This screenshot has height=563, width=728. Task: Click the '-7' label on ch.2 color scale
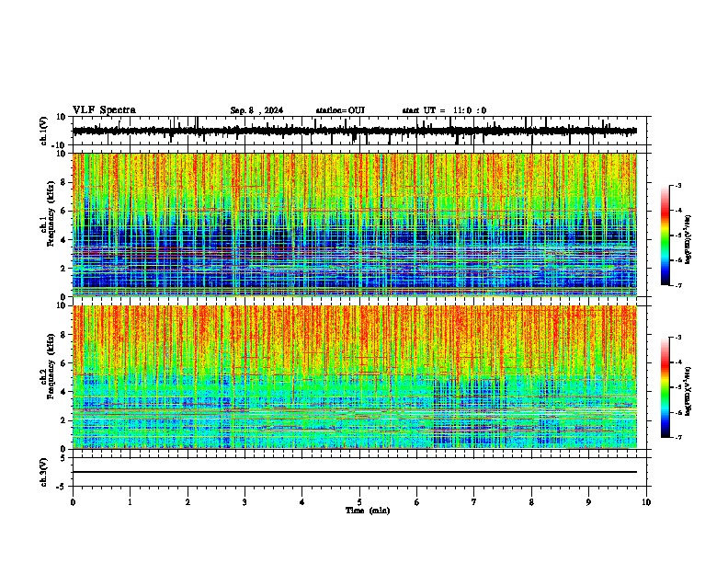[677, 437]
